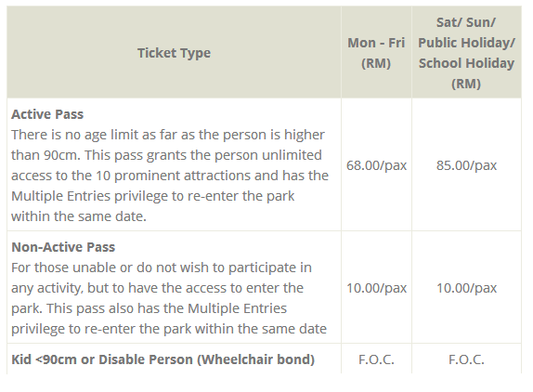Click the 68.00/pax weekday price
Image resolution: width=533 pixels, height=392 pixels.
376,165
